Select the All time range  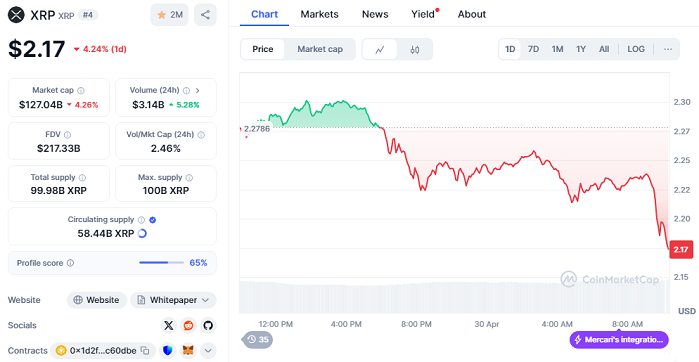pyautogui.click(x=604, y=49)
